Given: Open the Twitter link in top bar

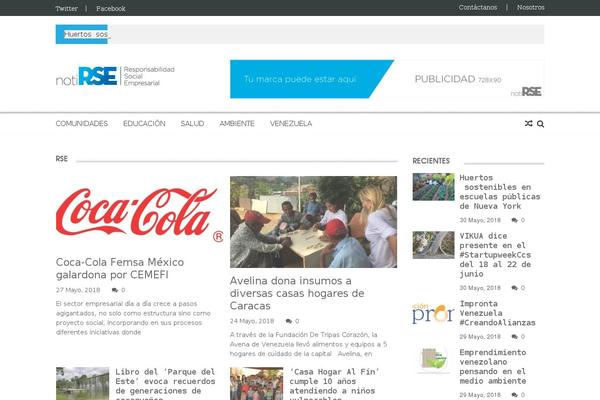Looking at the screenshot, I should click(x=67, y=8).
